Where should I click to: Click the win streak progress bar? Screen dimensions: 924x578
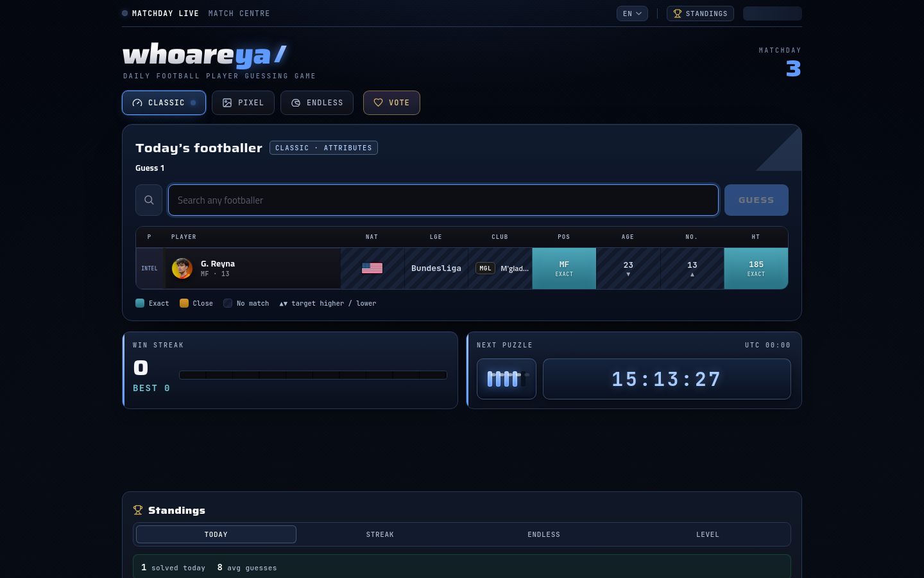click(x=313, y=375)
